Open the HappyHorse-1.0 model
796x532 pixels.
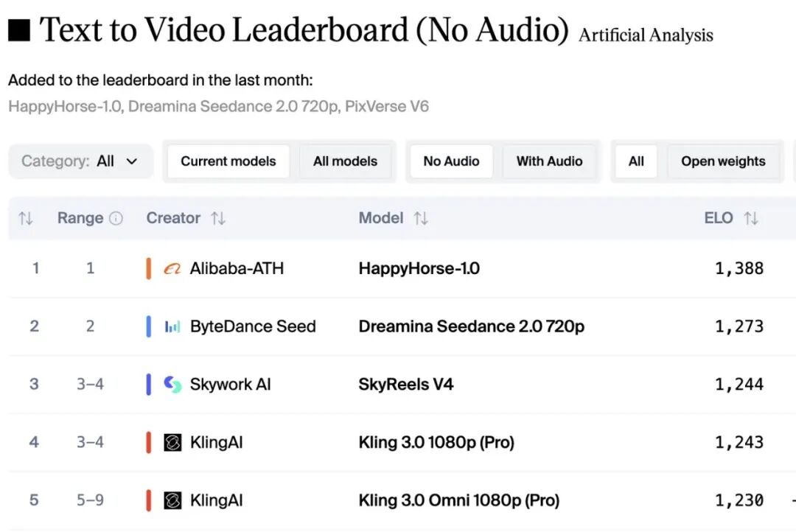419,268
